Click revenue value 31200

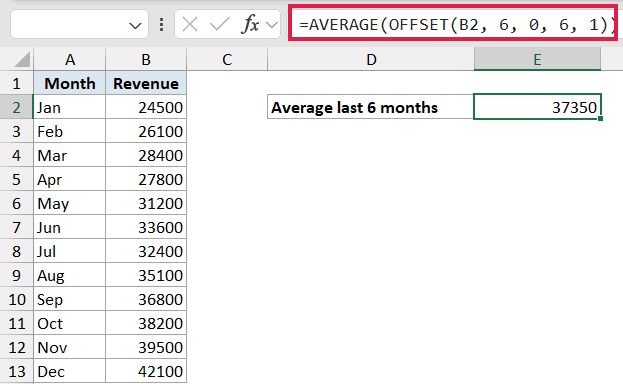pos(146,203)
